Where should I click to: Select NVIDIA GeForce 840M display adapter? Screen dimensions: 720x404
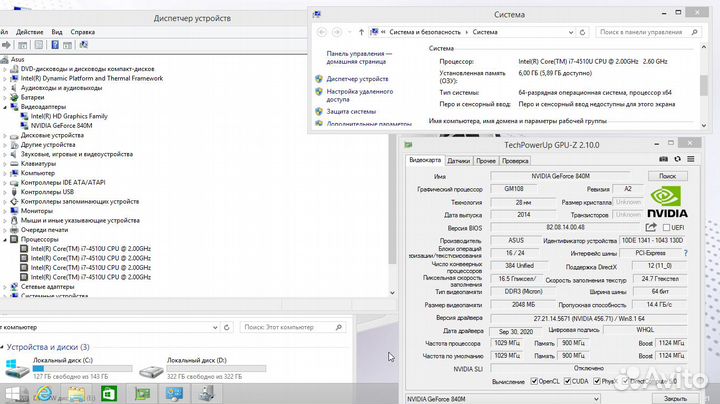[62, 125]
